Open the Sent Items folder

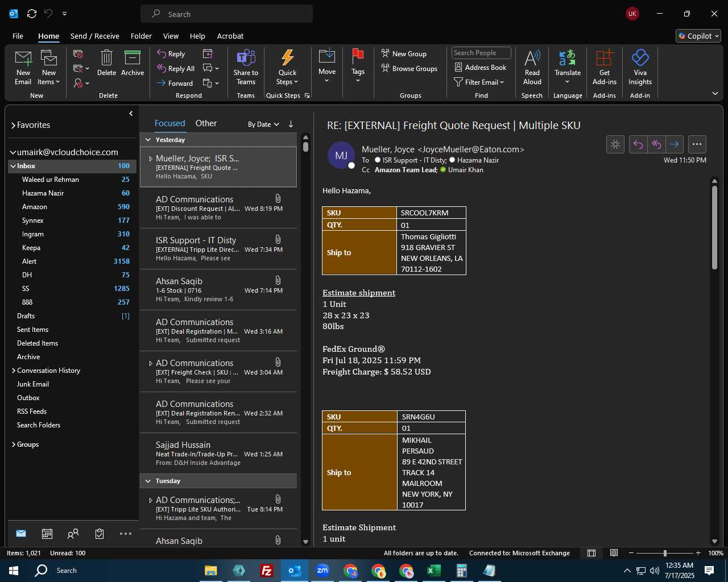(72, 330)
